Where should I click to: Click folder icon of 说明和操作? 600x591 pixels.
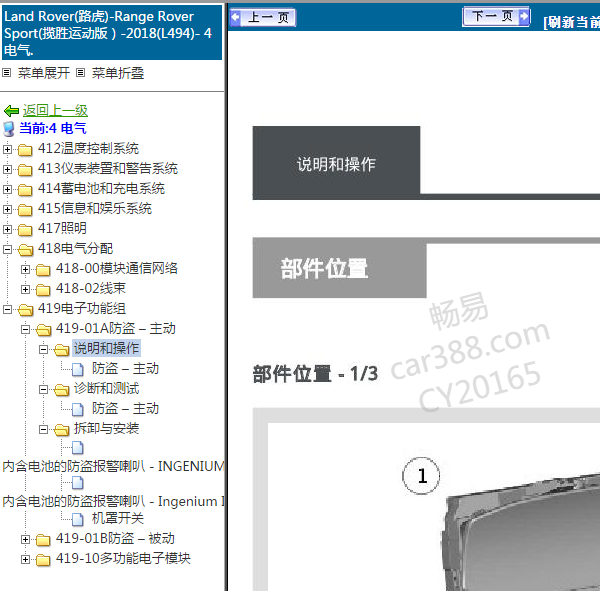pyautogui.click(x=61, y=349)
